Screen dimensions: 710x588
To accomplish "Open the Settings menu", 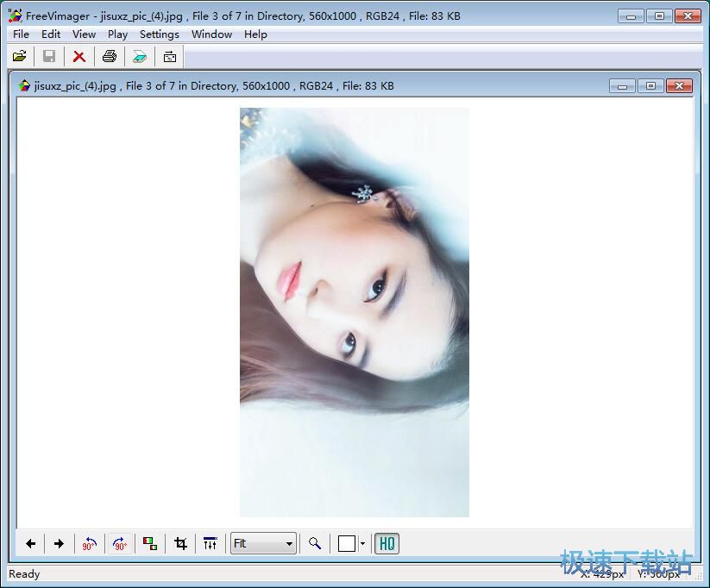I will [159, 34].
